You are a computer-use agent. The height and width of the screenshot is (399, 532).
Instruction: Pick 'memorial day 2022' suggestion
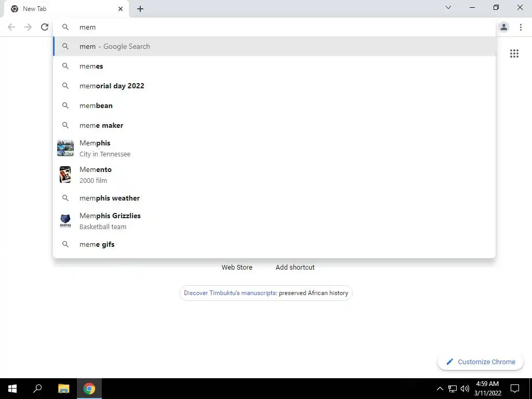274,86
